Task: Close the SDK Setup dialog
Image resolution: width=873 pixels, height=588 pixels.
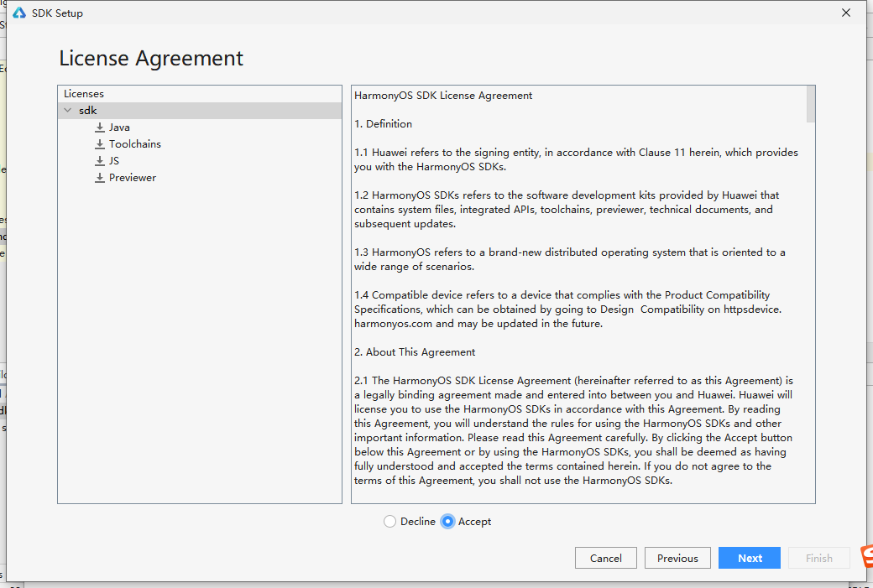Action: click(x=846, y=13)
